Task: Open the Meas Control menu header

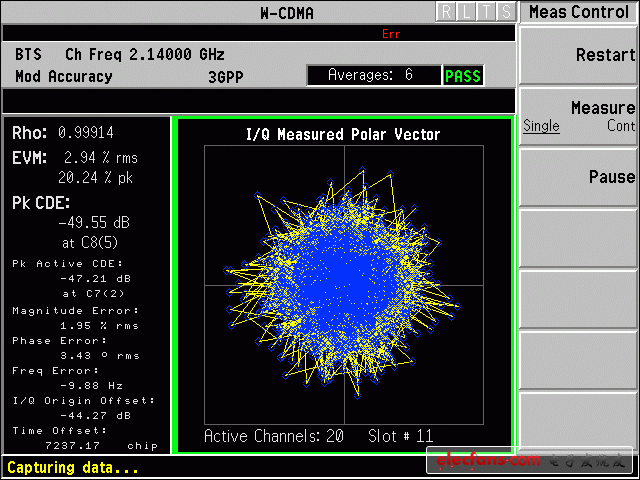Action: [580, 12]
